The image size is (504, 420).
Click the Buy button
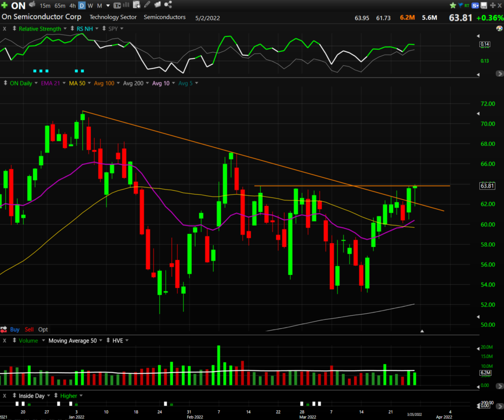[15, 330]
